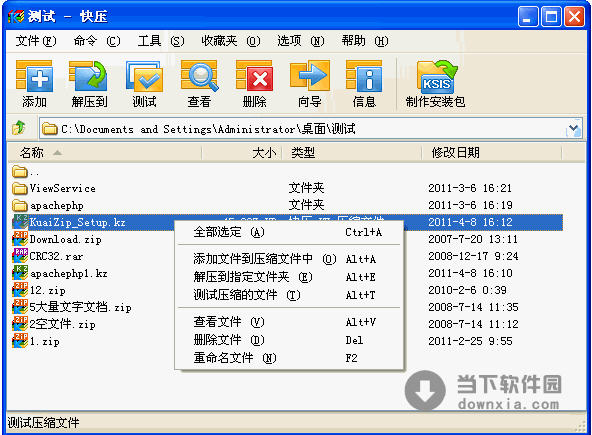Click the 查看 (View) magnifier icon

tap(199, 76)
